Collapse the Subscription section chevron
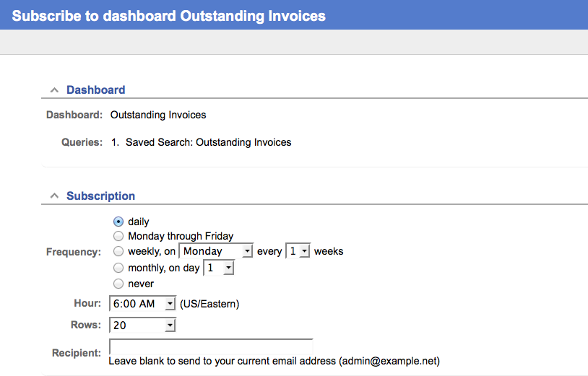The width and height of the screenshot is (588, 376). click(x=54, y=196)
